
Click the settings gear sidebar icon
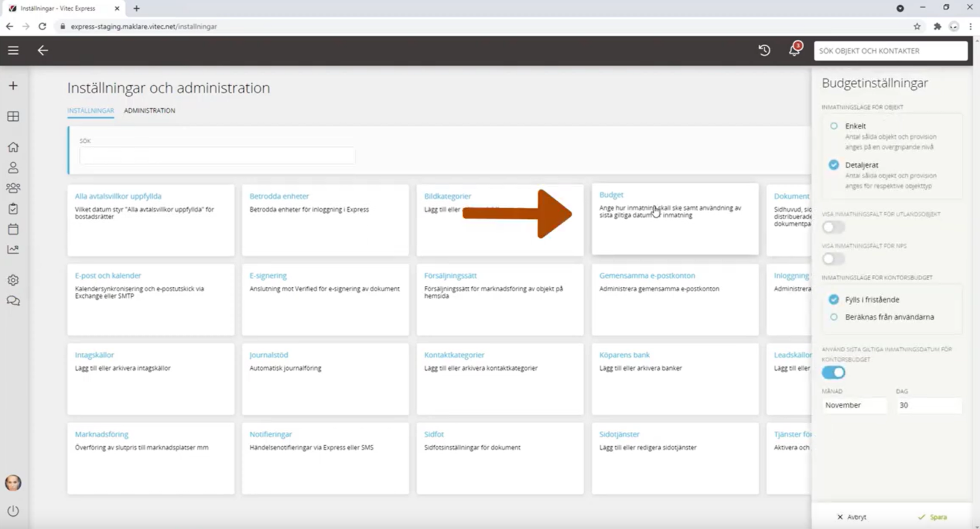tap(13, 280)
